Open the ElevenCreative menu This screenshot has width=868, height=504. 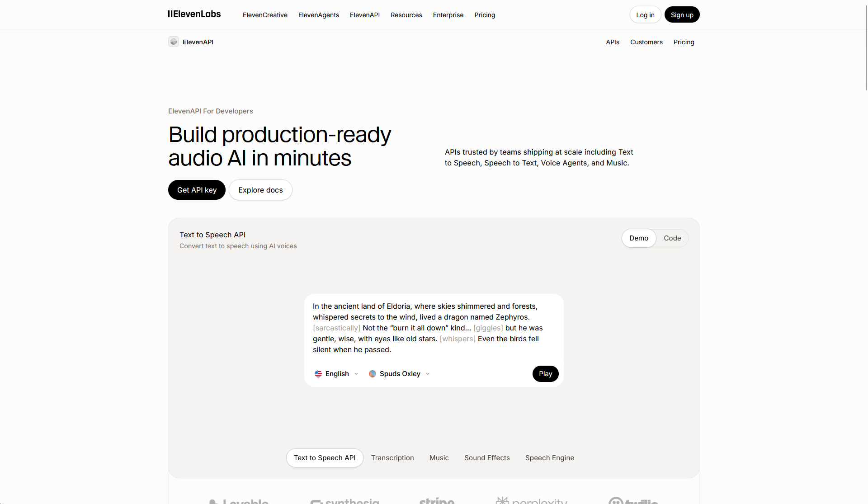(265, 15)
